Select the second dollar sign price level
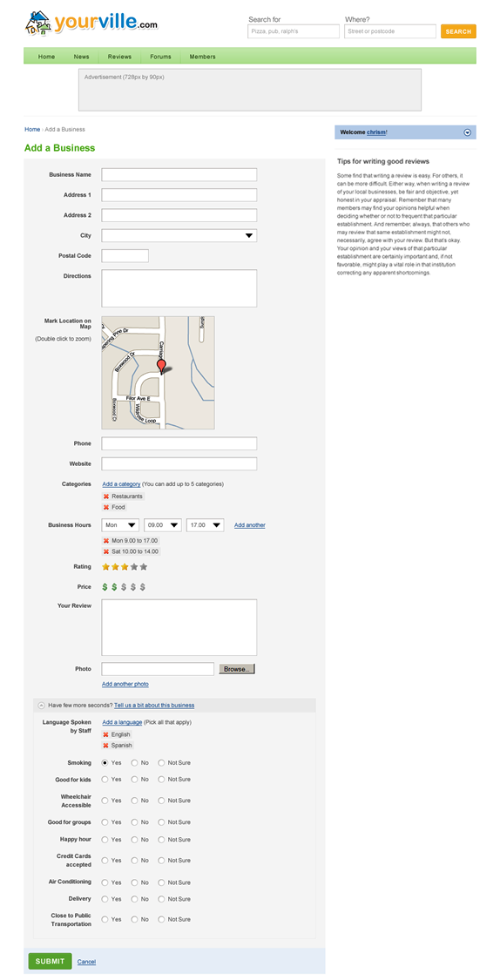Viewport: 500px width, 980px height. 114,587
